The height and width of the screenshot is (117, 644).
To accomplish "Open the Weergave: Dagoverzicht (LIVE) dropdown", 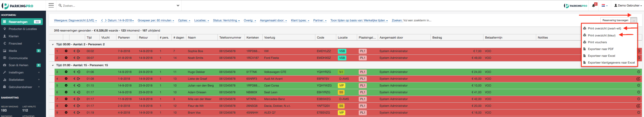I will 75,20.
